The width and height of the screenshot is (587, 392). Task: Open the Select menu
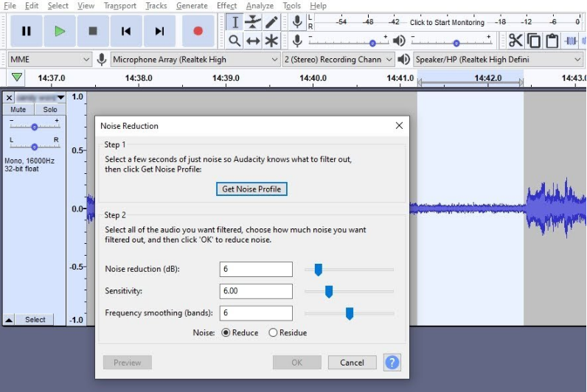[58, 6]
